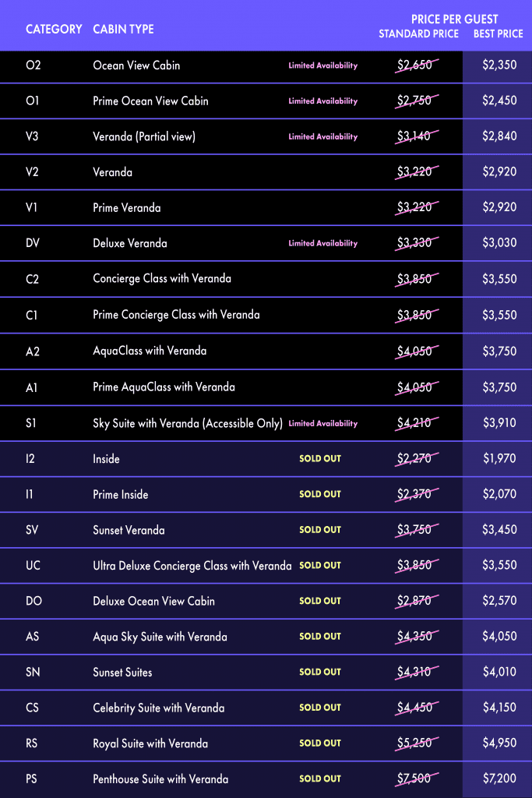This screenshot has height=798, width=532.
Task: Click category code S1
Action: 32,424
